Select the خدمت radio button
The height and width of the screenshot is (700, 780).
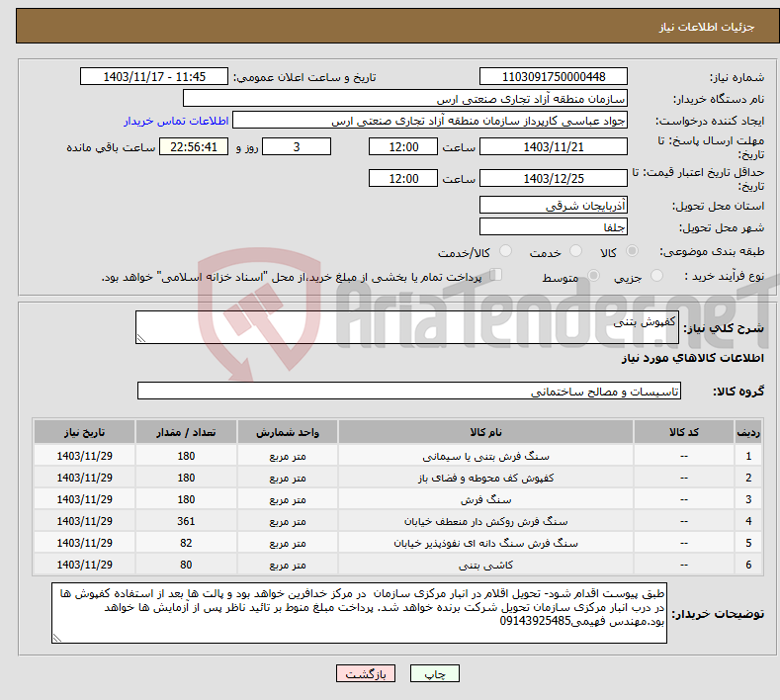575,251
